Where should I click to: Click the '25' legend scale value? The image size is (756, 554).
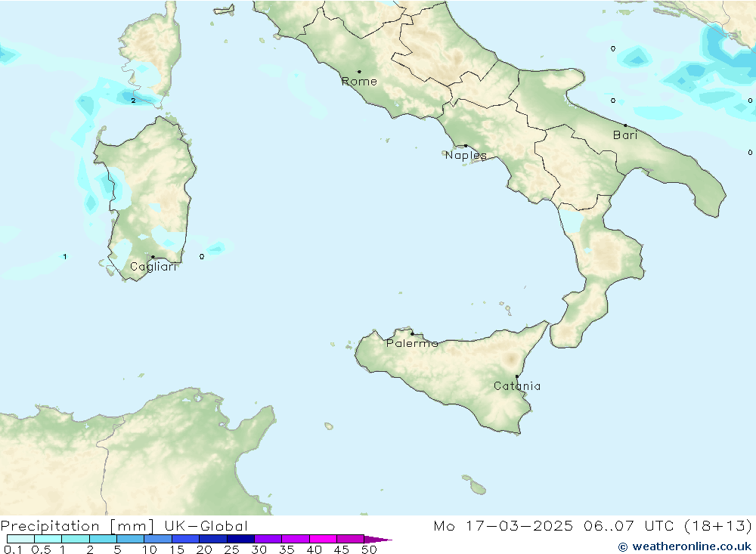pos(231,549)
